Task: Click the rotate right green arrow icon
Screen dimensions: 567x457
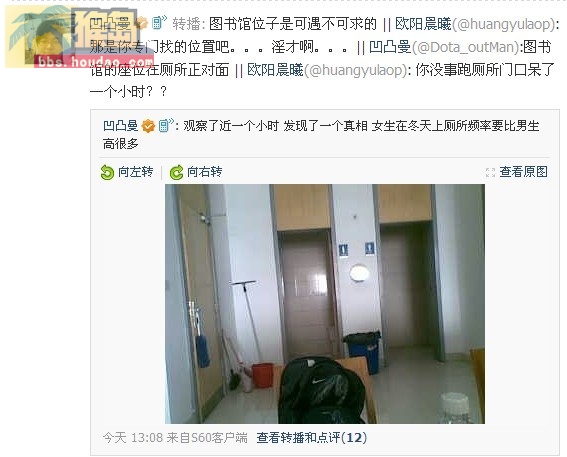Action: click(x=176, y=172)
